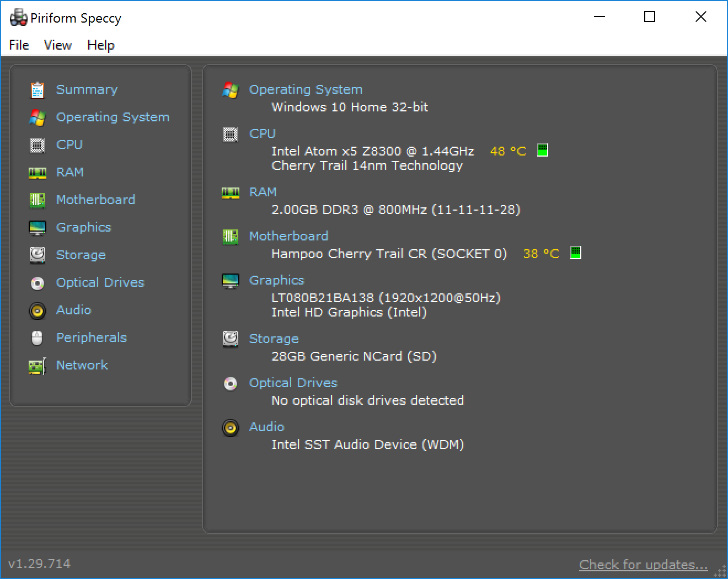Image resolution: width=728 pixels, height=579 pixels.
Task: Open the View menu
Action: pos(58,45)
